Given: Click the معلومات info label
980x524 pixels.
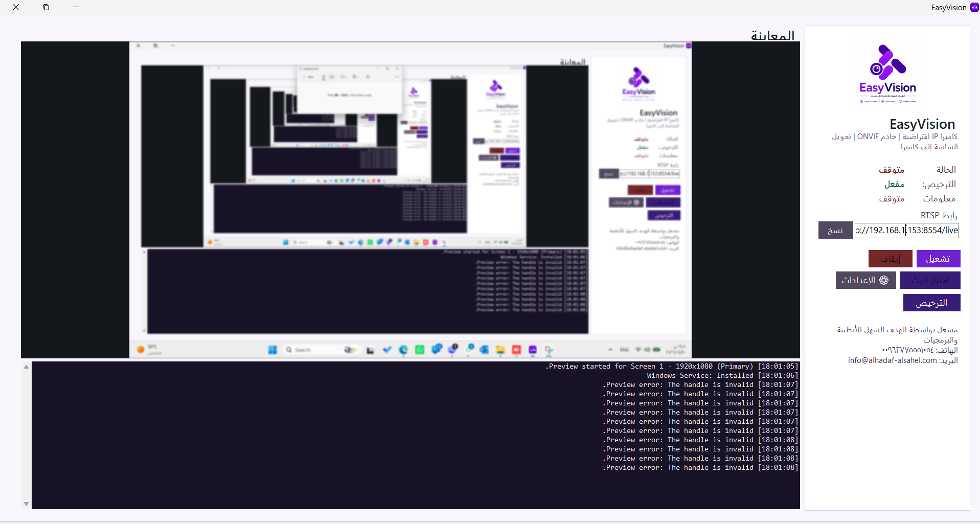Looking at the screenshot, I should point(939,198).
